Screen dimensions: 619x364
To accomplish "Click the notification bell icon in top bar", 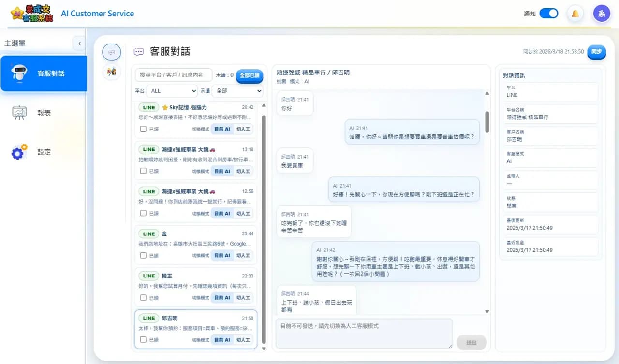I will 575,14.
